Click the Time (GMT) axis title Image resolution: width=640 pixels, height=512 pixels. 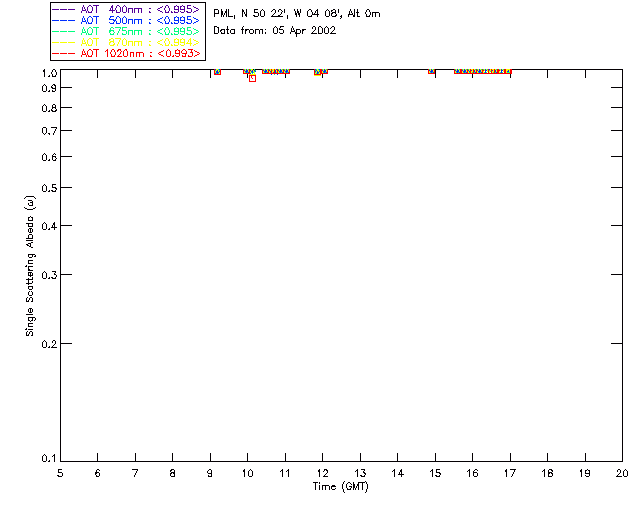click(x=340, y=487)
